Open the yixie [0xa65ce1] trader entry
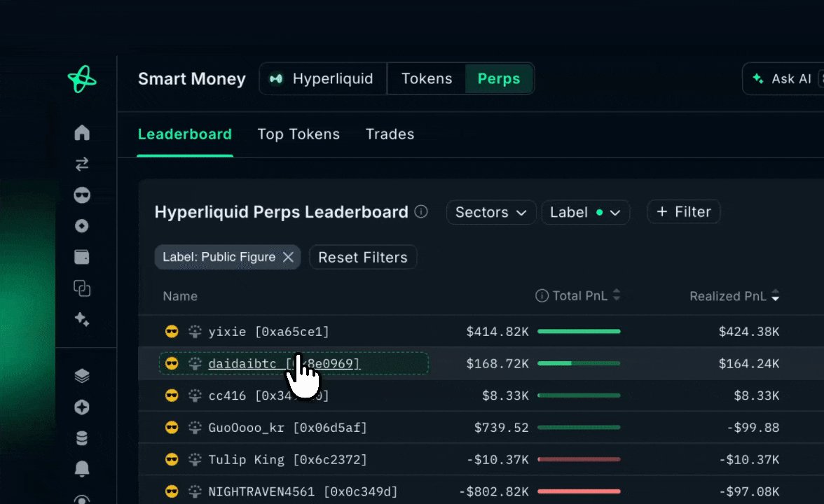 pyautogui.click(x=268, y=332)
